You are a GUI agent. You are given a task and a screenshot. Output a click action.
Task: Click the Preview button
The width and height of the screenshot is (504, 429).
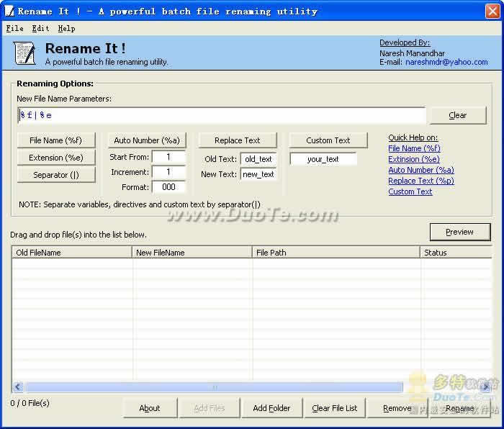(460, 232)
